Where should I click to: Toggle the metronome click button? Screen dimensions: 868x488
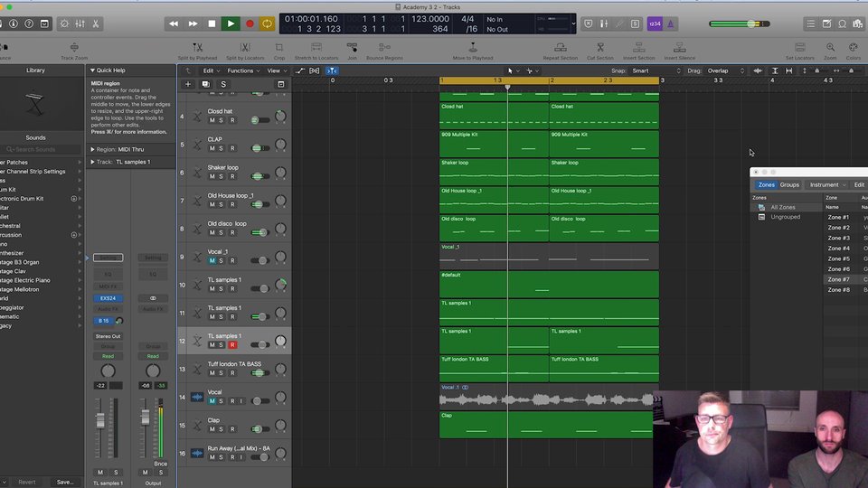tap(670, 23)
